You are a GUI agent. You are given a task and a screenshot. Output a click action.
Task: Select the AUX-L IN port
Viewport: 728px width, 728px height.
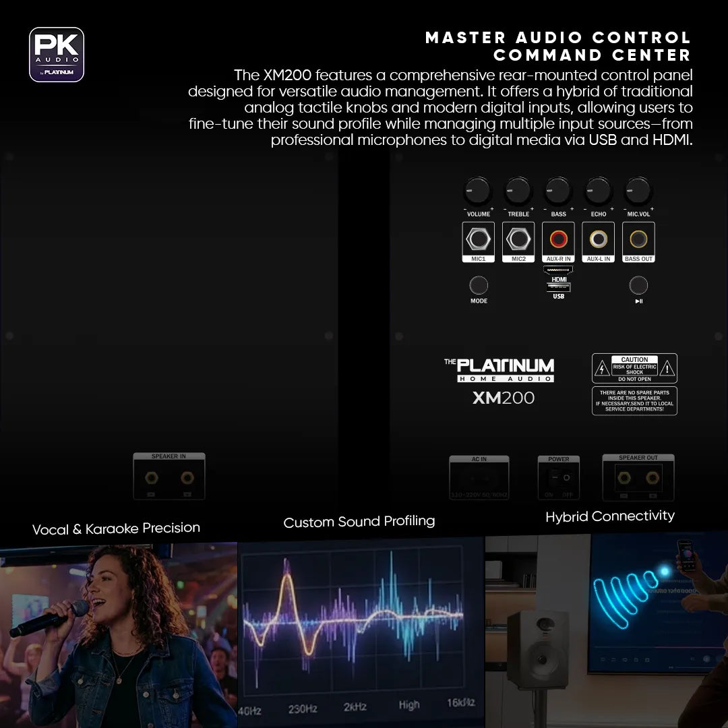(598, 239)
